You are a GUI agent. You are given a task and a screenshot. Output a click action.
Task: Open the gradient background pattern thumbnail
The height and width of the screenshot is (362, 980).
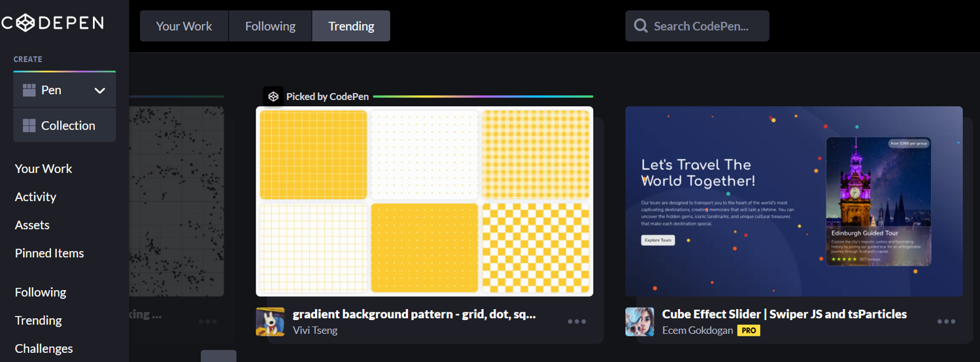[x=424, y=201]
